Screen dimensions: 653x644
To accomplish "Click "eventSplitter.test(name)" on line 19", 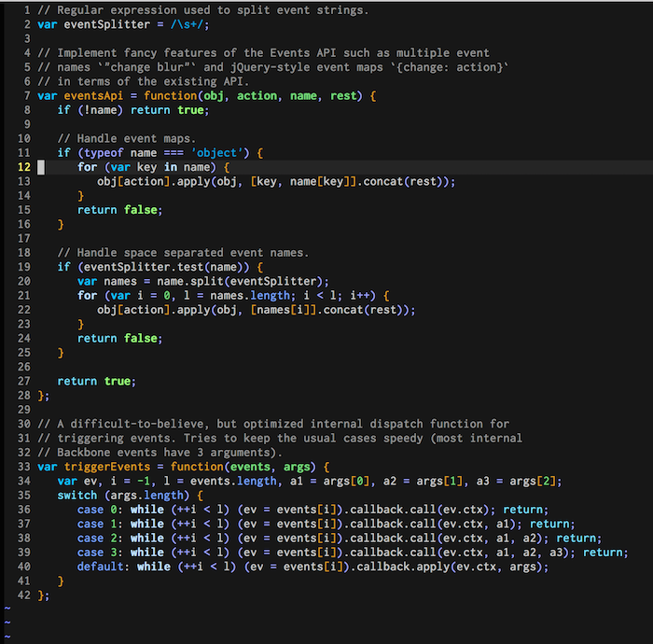I will pos(163,267).
